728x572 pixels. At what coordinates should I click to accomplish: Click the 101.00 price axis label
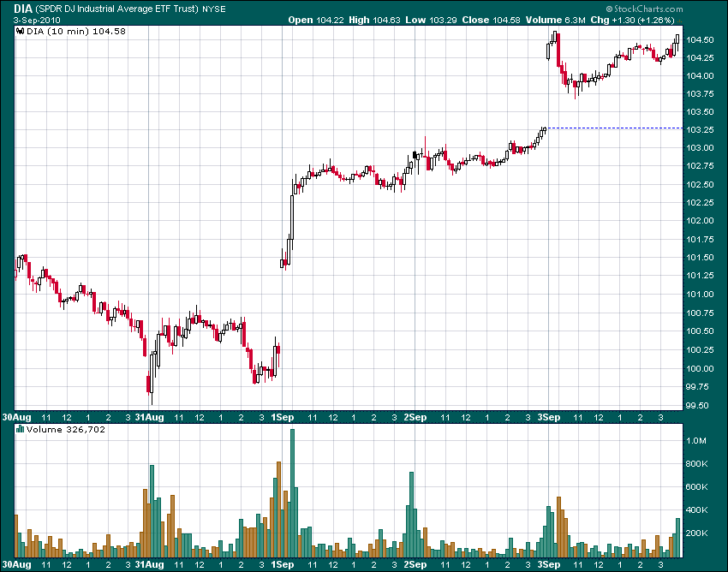tap(700, 295)
